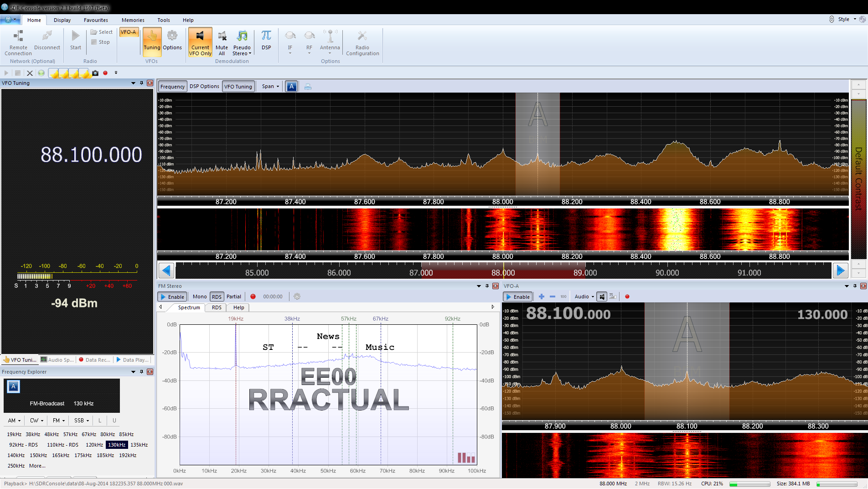Image resolution: width=868 pixels, height=489 pixels.
Task: Enable the VFO-A panel
Action: (517, 297)
